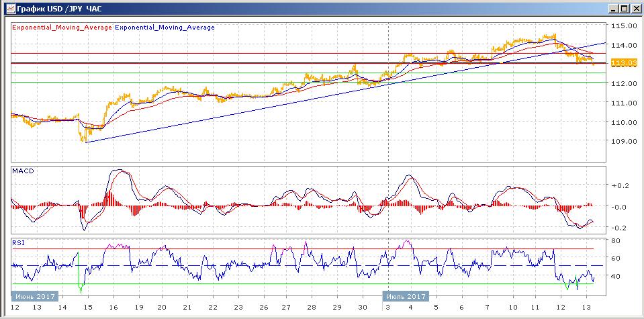Click date label 7 on time axis
The height and width of the screenshot is (319, 644).
[x=488, y=308]
